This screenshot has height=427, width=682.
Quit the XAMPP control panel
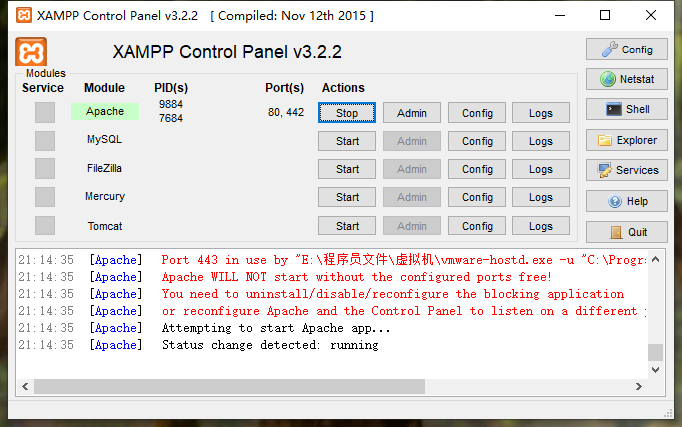(626, 232)
